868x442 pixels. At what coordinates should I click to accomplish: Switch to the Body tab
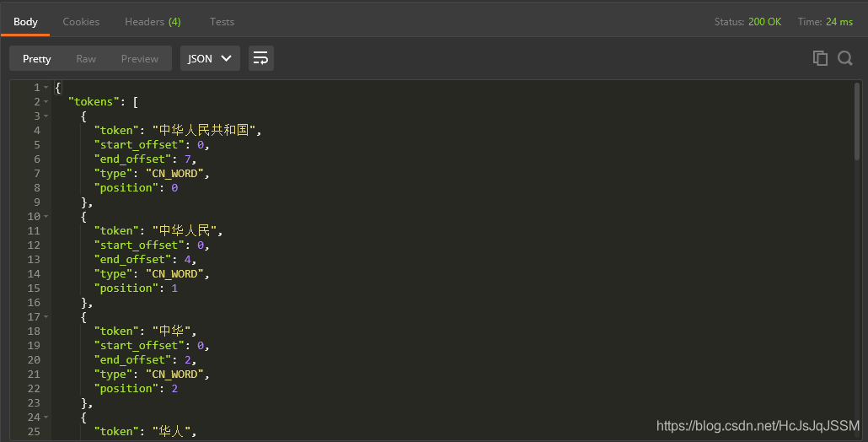pyautogui.click(x=25, y=22)
